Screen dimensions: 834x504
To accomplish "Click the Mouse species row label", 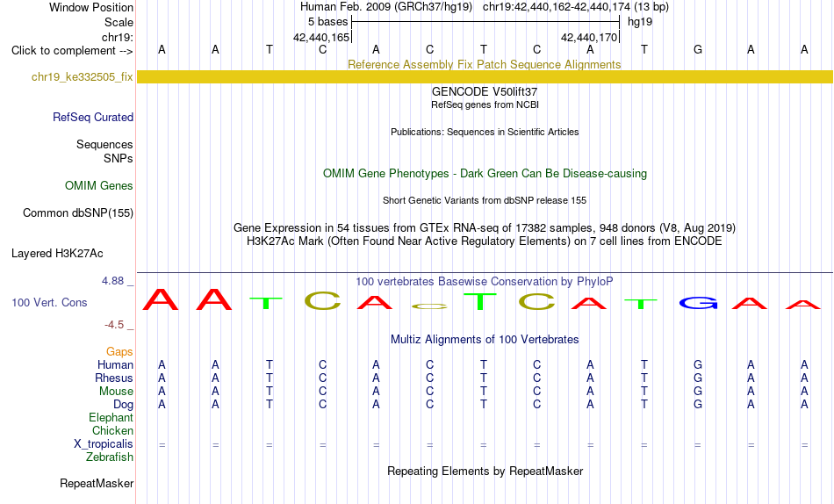I will pyautogui.click(x=116, y=392).
